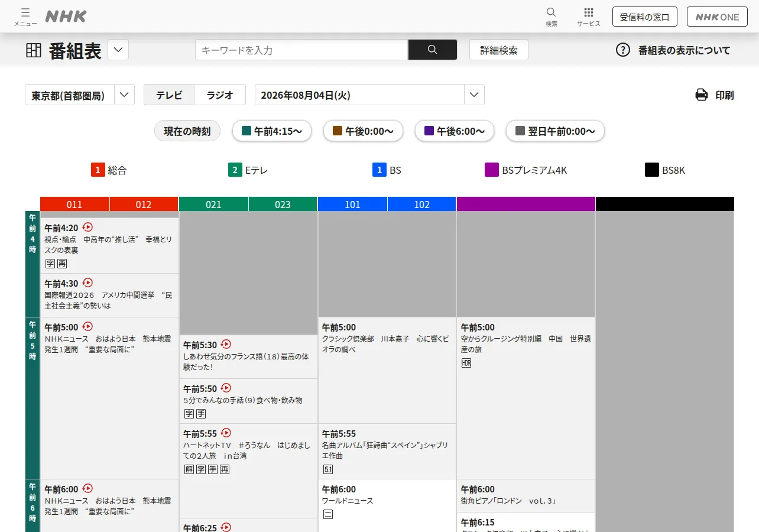This screenshot has width=759, height=532.
Task: Click the BS channel 1 blue badge
Action: pyautogui.click(x=379, y=170)
